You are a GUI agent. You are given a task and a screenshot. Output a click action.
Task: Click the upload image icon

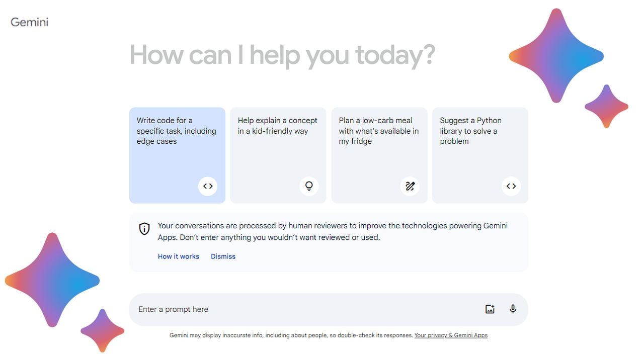(x=490, y=309)
